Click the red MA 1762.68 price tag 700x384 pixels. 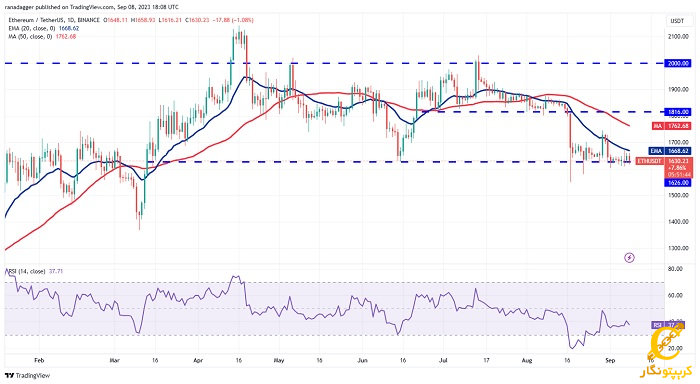(671, 126)
